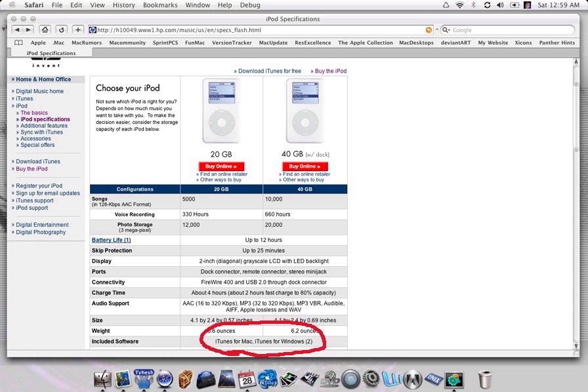The width and height of the screenshot is (588, 392).
Task: Open Safari compass icon in the dock
Action: (x=164, y=380)
